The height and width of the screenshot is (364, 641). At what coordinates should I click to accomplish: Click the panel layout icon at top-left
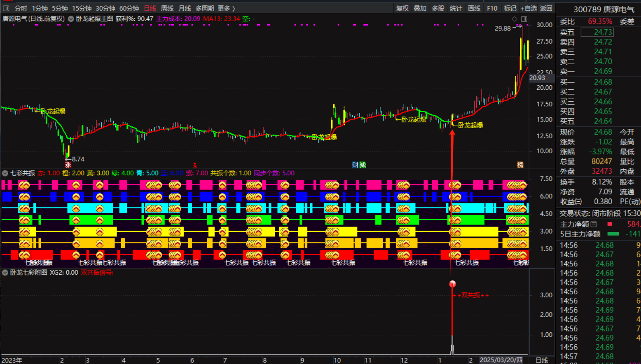6,8
